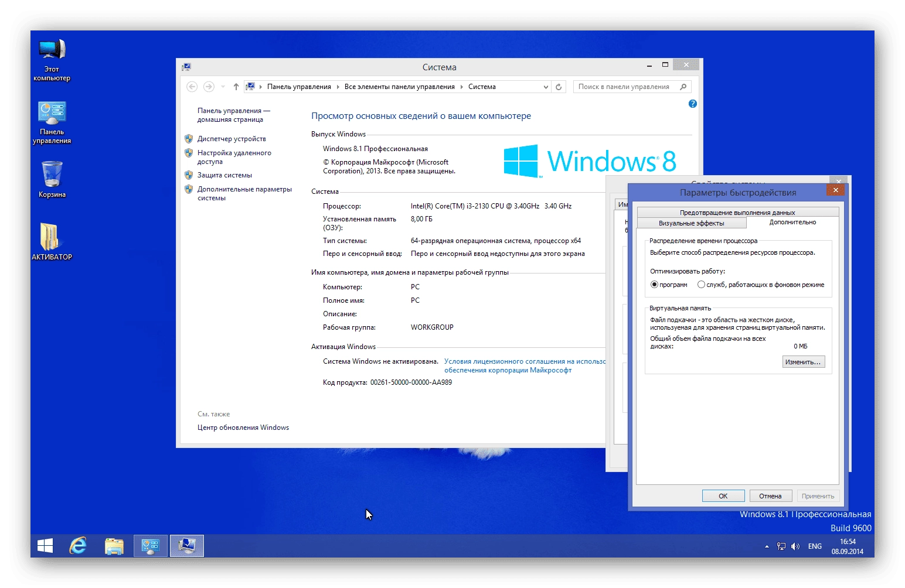Open Настройка удаленного доступа link
The height and width of the screenshot is (588, 905).
[x=234, y=157]
